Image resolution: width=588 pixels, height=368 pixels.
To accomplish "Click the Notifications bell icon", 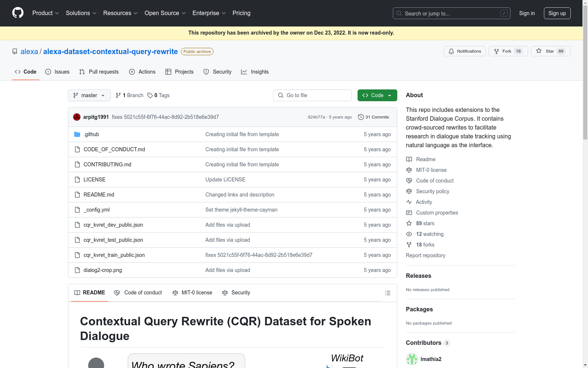I will (451, 51).
